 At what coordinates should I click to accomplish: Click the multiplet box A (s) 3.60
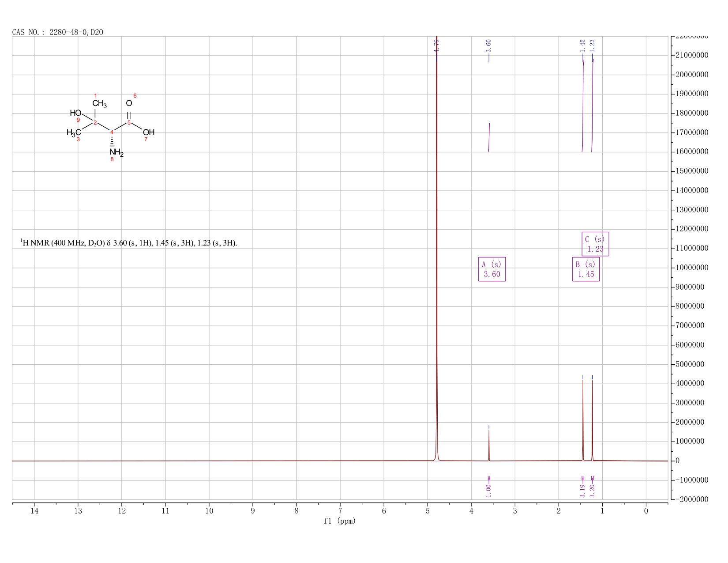pos(492,269)
